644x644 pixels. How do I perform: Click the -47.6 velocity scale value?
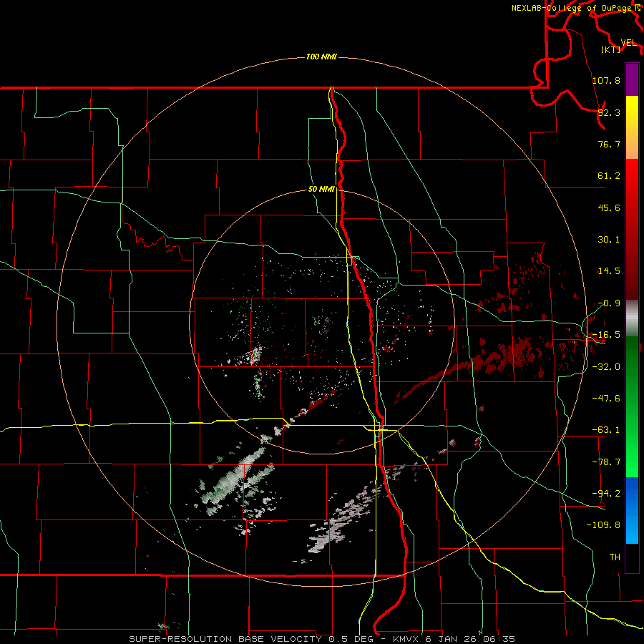pyautogui.click(x=606, y=399)
